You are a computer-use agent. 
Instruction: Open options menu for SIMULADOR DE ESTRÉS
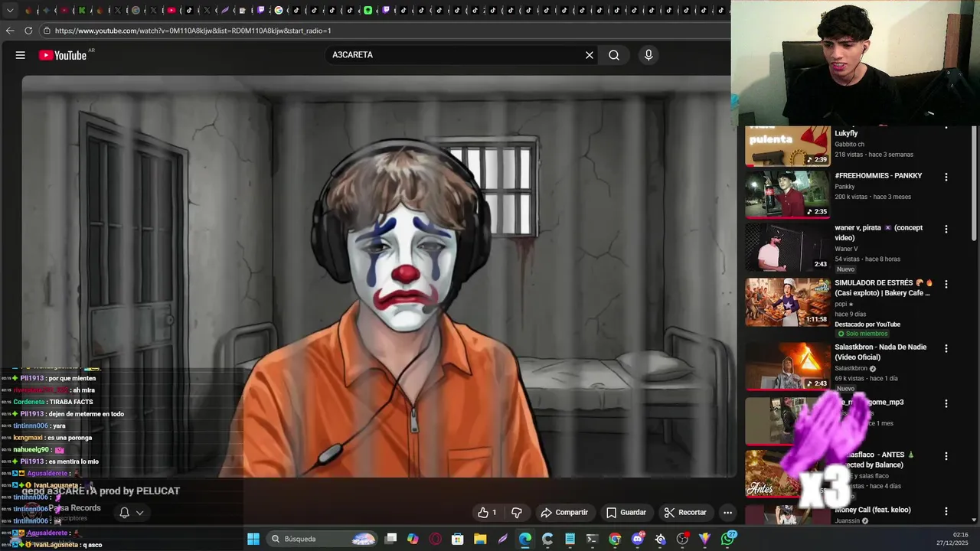(946, 284)
